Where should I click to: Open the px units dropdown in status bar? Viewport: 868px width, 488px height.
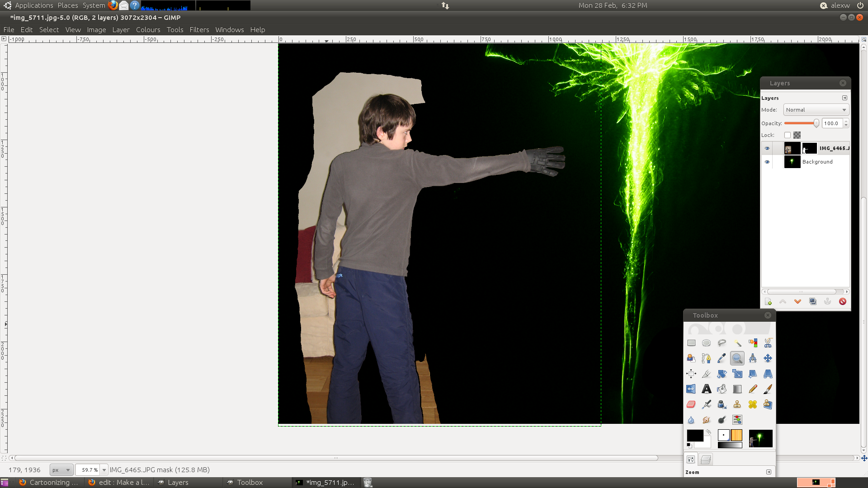click(x=61, y=470)
